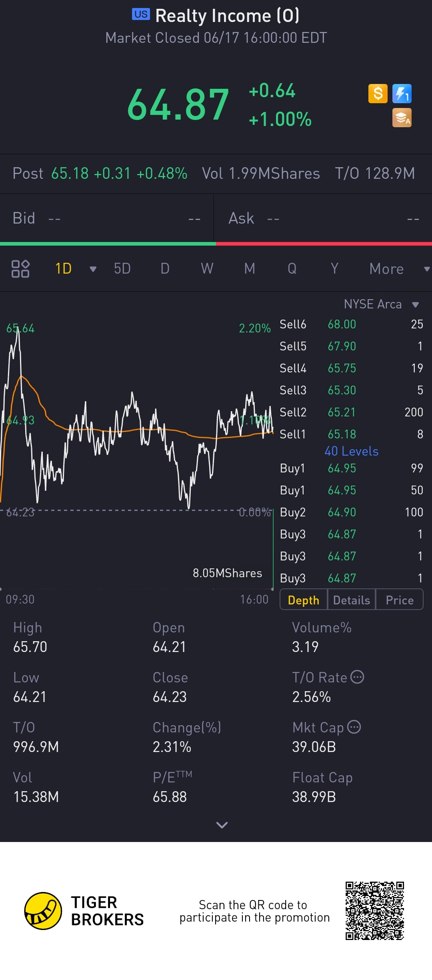The height and width of the screenshot is (980, 432).
Task: Open the 40 Levels depth link
Action: coord(351,451)
